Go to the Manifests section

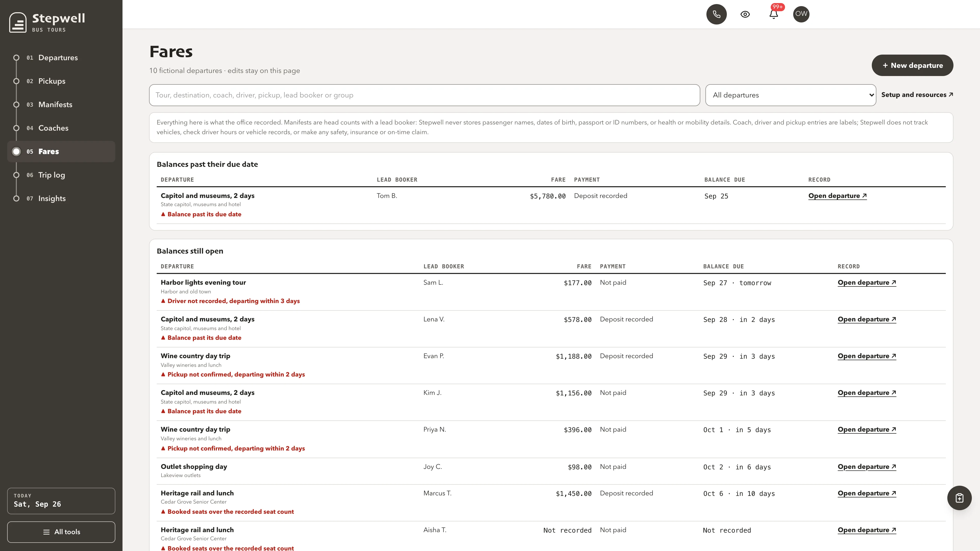(55, 105)
